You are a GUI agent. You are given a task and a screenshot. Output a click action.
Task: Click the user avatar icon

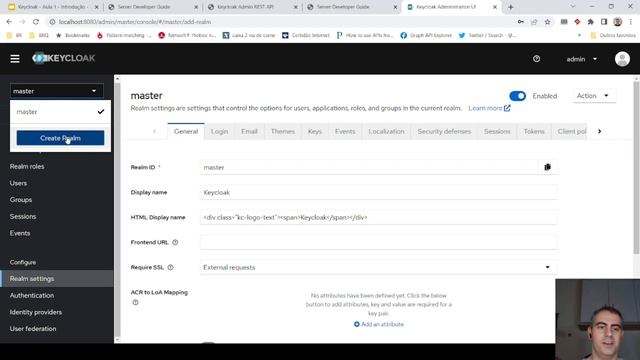(x=622, y=59)
